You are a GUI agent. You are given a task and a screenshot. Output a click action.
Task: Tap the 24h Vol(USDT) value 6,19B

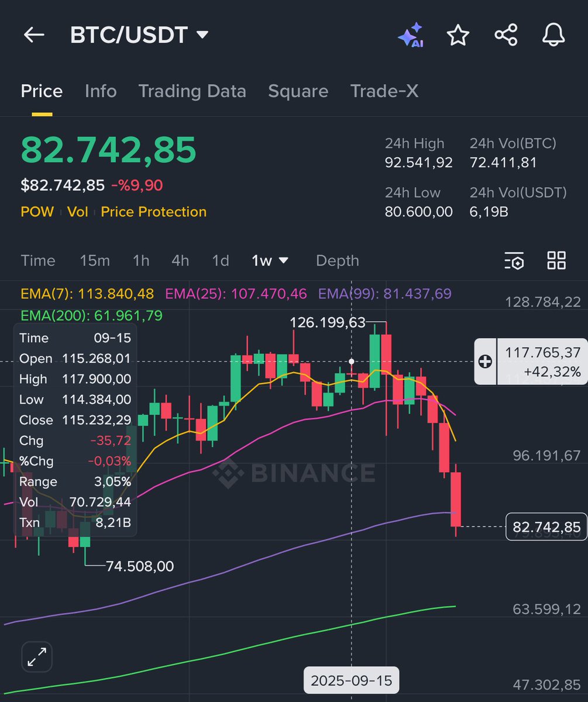489,212
